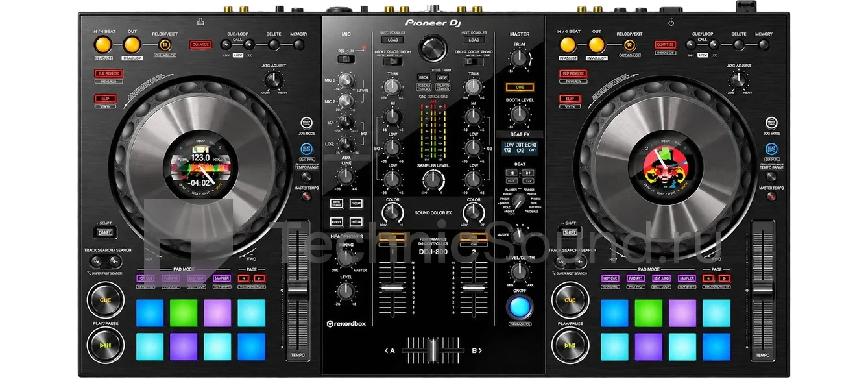Click the round CUE button on deck 1

coord(106,300)
